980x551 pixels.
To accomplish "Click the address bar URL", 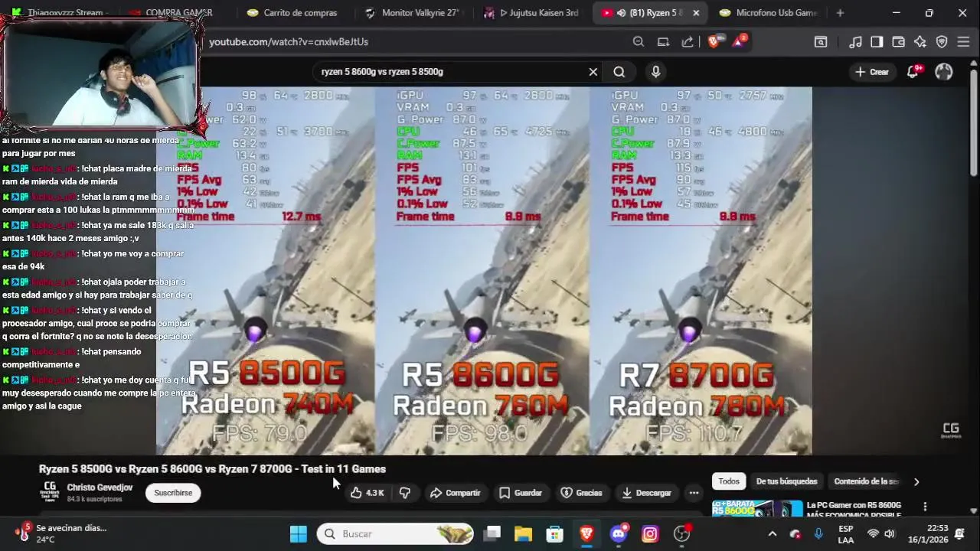I will [289, 42].
